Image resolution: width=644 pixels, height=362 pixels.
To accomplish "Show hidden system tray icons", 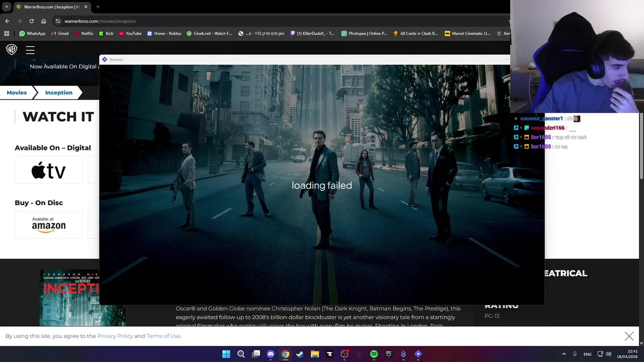I will click(x=564, y=354).
